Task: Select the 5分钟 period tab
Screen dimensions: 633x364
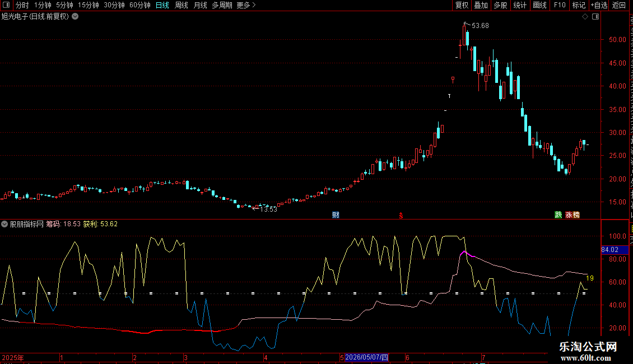Action: 64,5
